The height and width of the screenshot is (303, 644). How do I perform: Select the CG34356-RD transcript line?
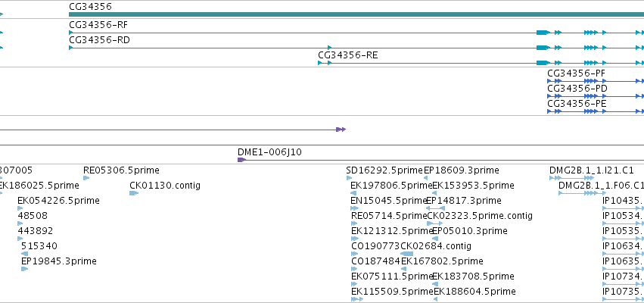[356, 48]
